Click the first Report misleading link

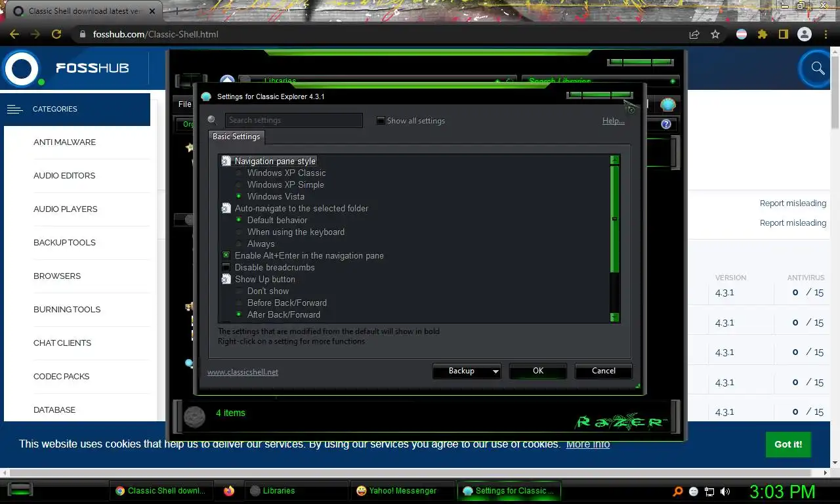[793, 203]
